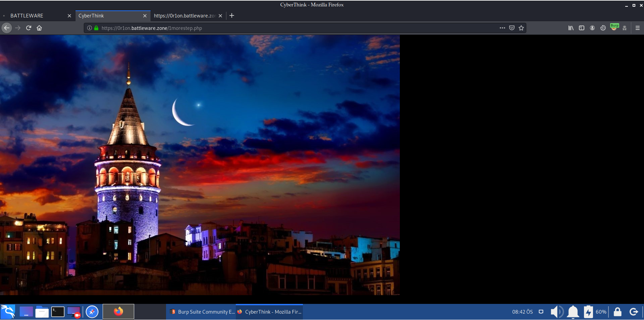This screenshot has width=644, height=320.
Task: Open Burp Suite Community from taskbar
Action: tap(202, 312)
